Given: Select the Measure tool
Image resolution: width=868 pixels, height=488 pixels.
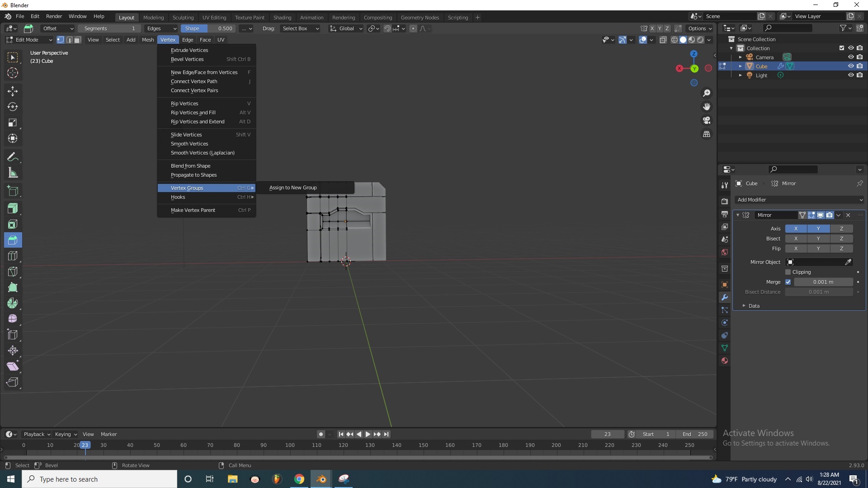Looking at the screenshot, I should pyautogui.click(x=13, y=173).
